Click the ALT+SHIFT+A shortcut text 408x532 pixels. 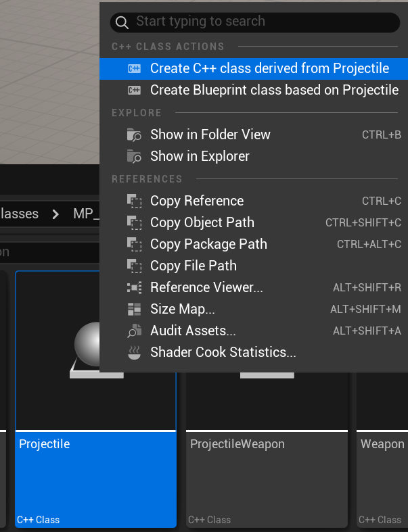point(367,331)
